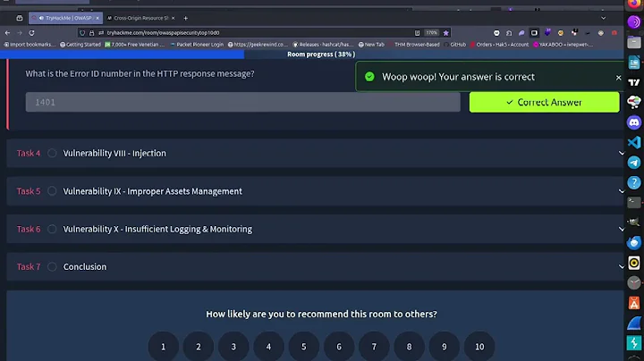Open site security padlock icon
Image resolution: width=644 pixels, height=361 pixels.
click(x=91, y=33)
